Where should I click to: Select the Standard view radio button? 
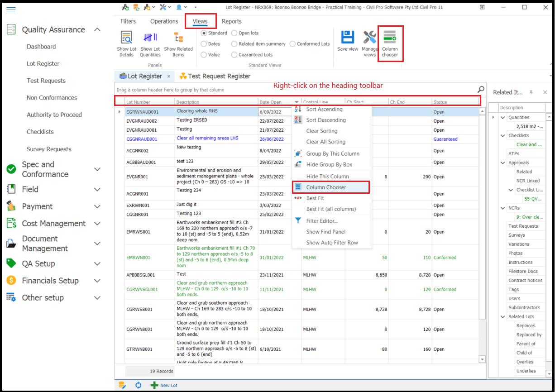[204, 33]
